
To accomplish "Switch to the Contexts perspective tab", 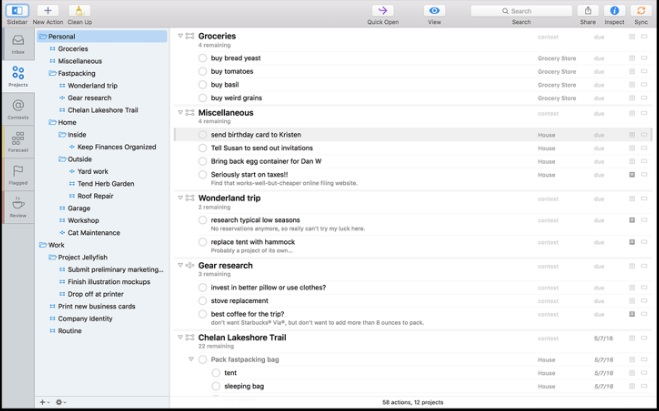I will pyautogui.click(x=18, y=109).
